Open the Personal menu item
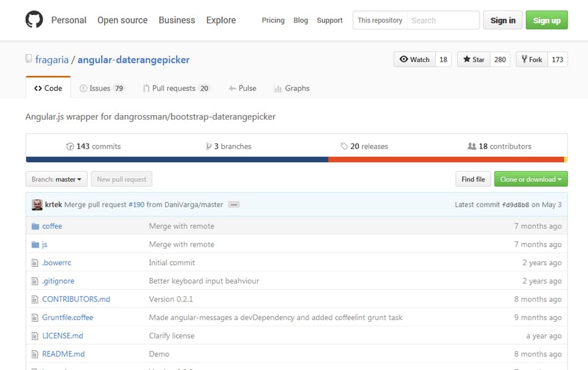588x370 pixels. (x=68, y=20)
